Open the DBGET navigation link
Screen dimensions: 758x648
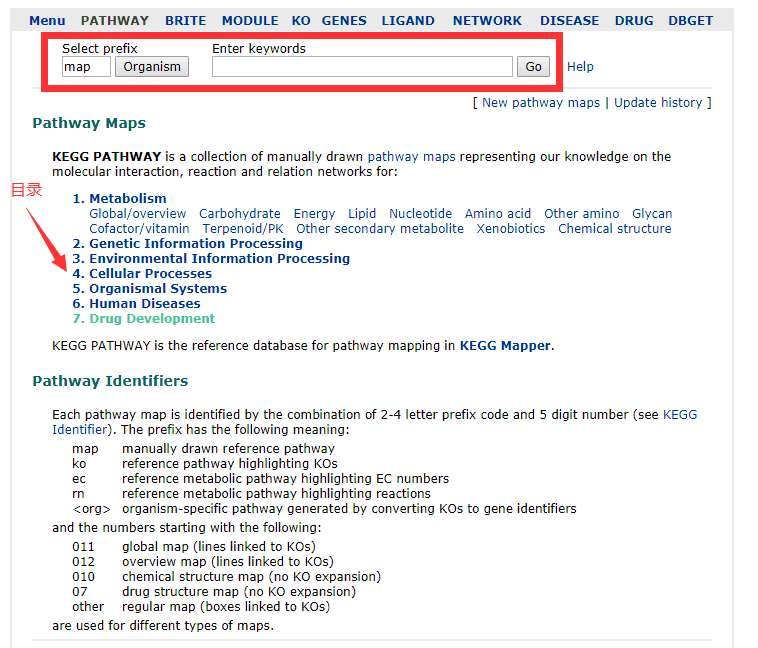pyautogui.click(x=690, y=20)
